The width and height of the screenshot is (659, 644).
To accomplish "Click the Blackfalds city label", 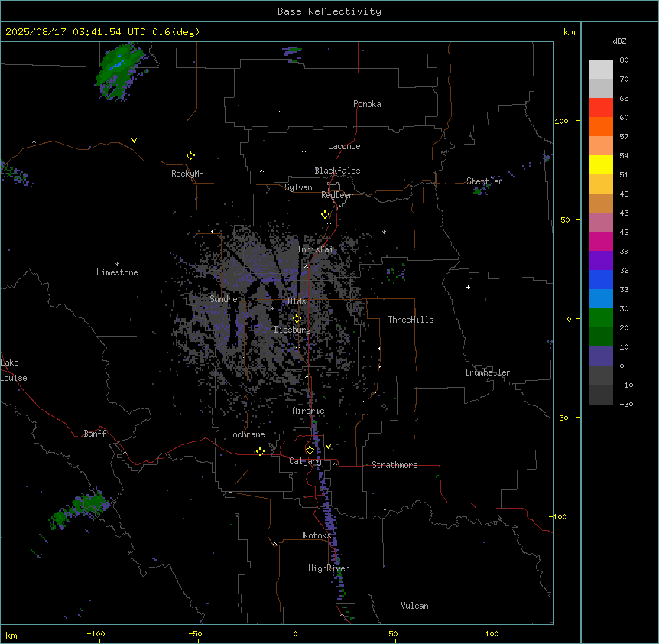I will pos(337,171).
